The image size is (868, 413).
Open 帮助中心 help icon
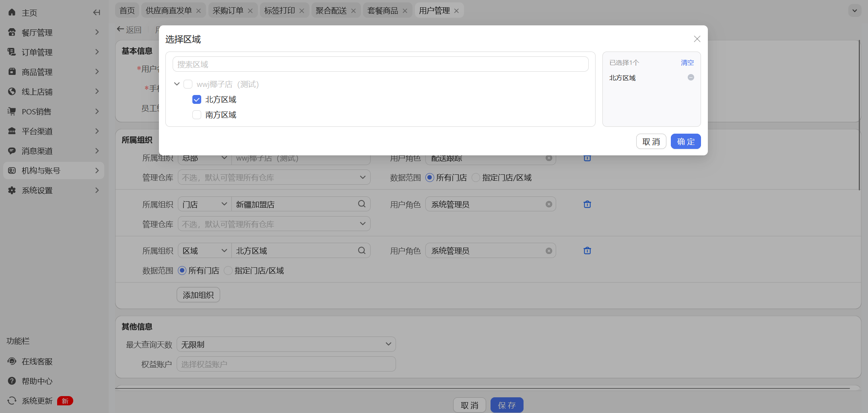(x=12, y=381)
